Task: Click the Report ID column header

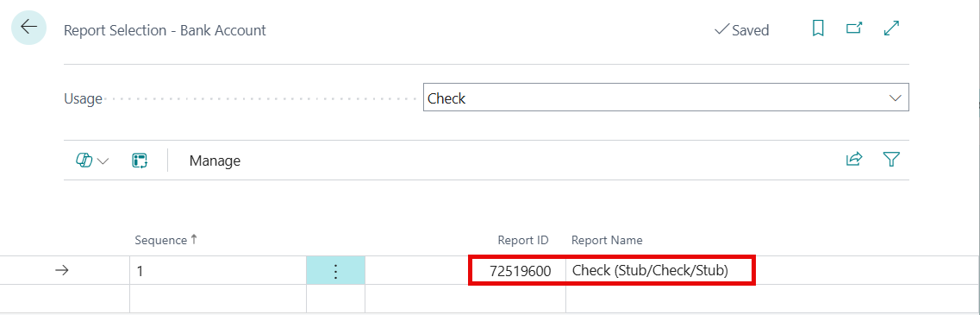Action: pyautogui.click(x=523, y=241)
